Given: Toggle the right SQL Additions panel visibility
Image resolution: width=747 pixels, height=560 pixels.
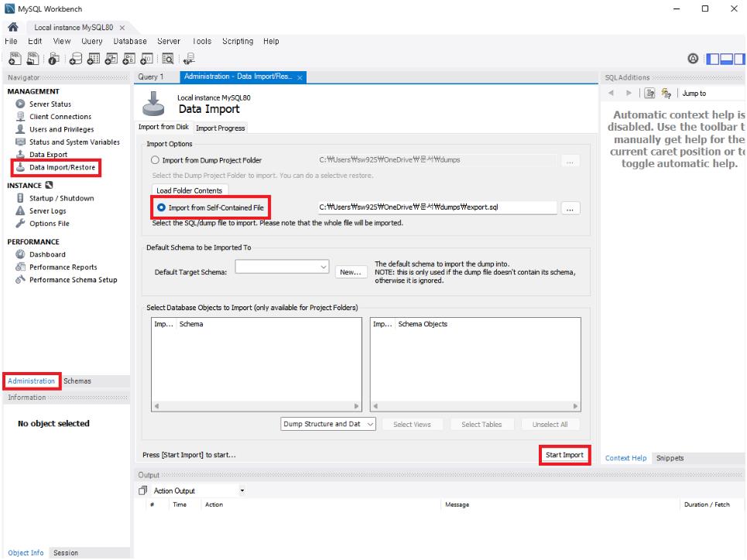Looking at the screenshot, I should 739,59.
